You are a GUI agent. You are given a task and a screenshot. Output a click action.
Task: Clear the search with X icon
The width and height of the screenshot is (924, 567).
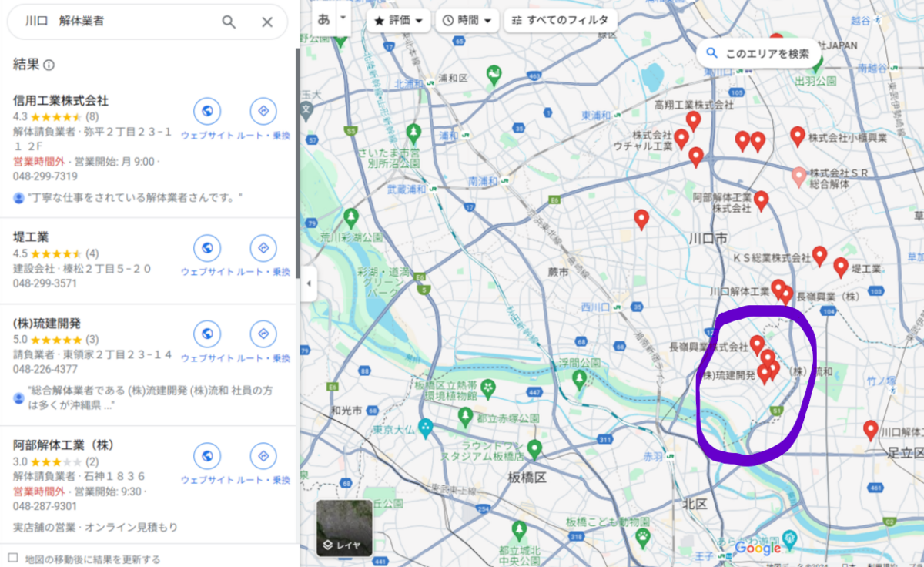click(x=267, y=22)
